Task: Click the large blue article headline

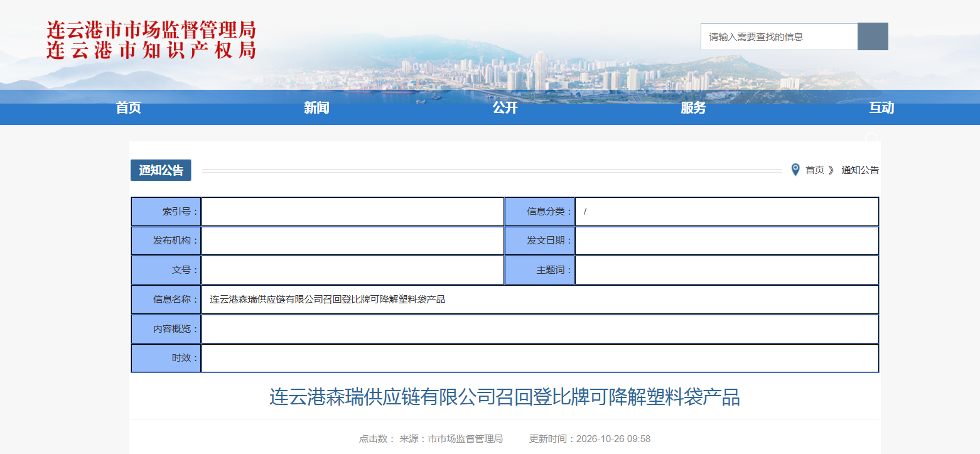Action: point(505,397)
